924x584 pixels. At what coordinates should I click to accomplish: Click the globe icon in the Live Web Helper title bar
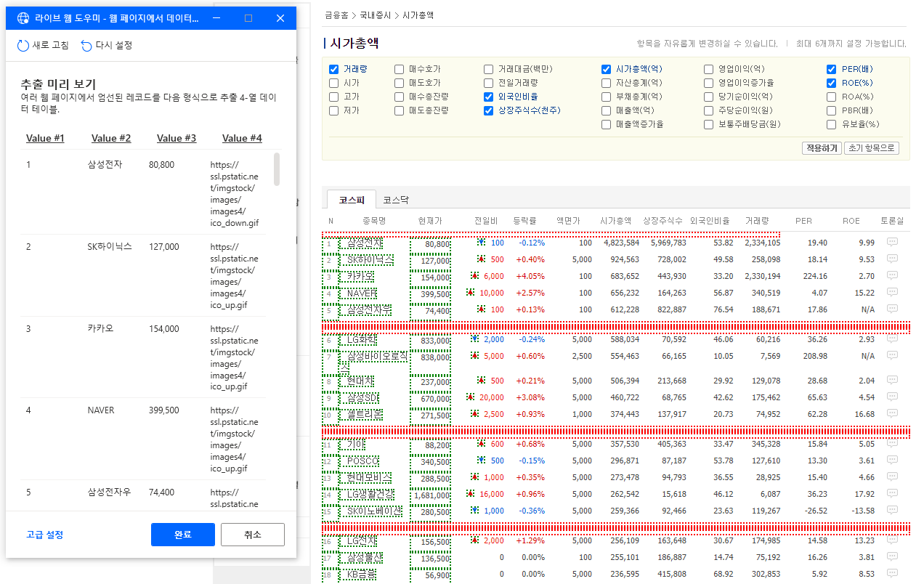coord(23,18)
